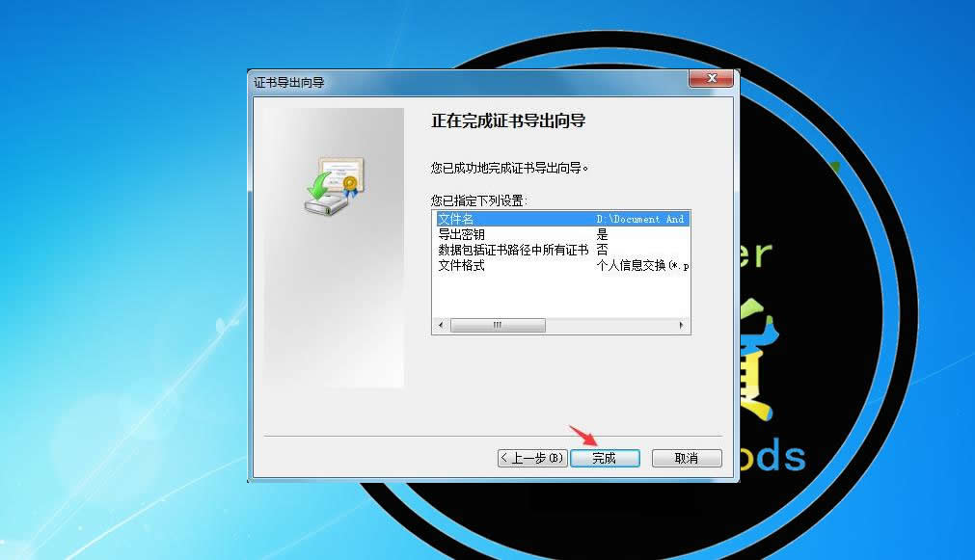Click the horizontal scrollbar thumb
975x560 pixels.
(x=498, y=326)
